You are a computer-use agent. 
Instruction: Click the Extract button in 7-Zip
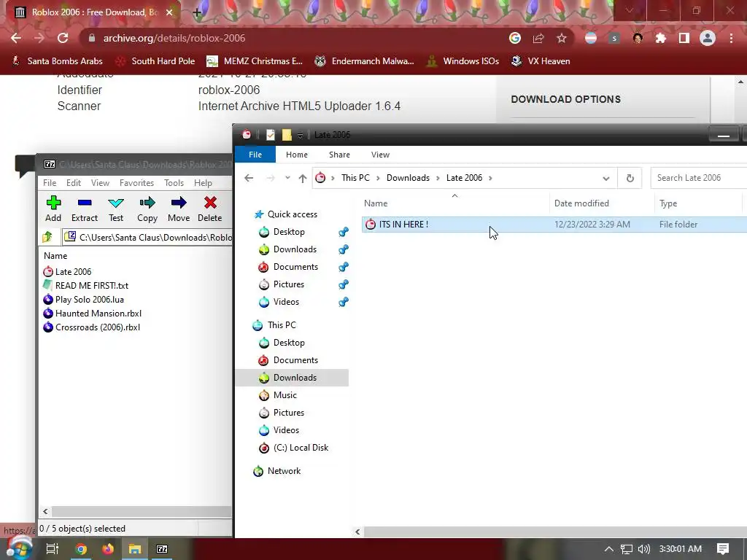click(x=85, y=209)
